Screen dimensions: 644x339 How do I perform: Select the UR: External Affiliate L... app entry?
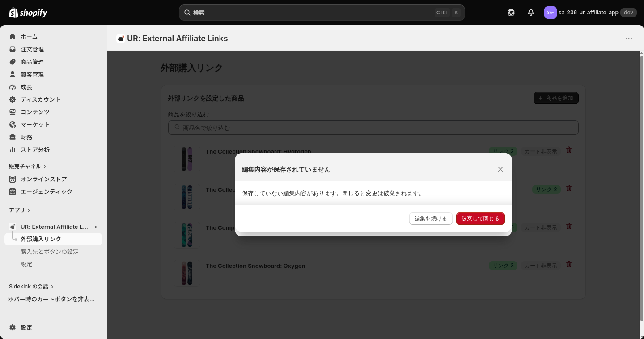tap(53, 227)
